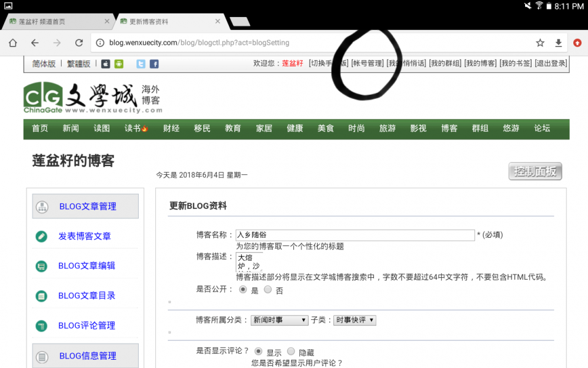
Task: Open the 新闻时事 category dropdown
Action: (x=279, y=320)
